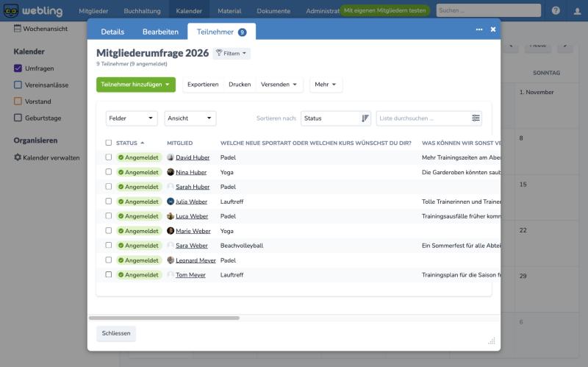Click the horizontal scrollbar in dialog

[164, 318]
